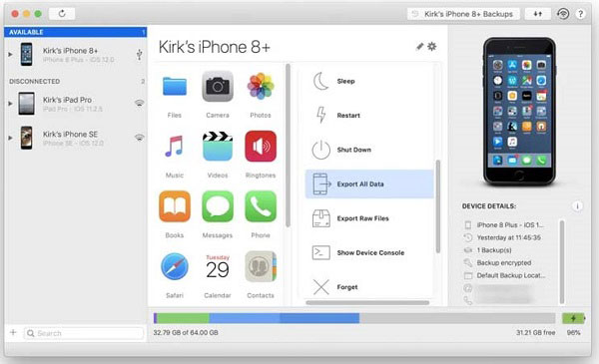Click the battery charging indicator
The height and width of the screenshot is (364, 599).
coord(573,318)
